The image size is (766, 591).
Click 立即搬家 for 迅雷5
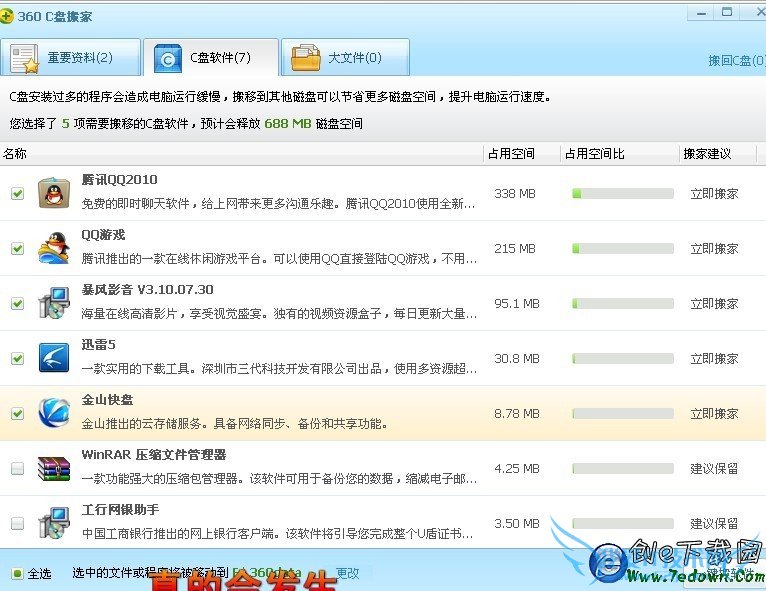pos(714,359)
